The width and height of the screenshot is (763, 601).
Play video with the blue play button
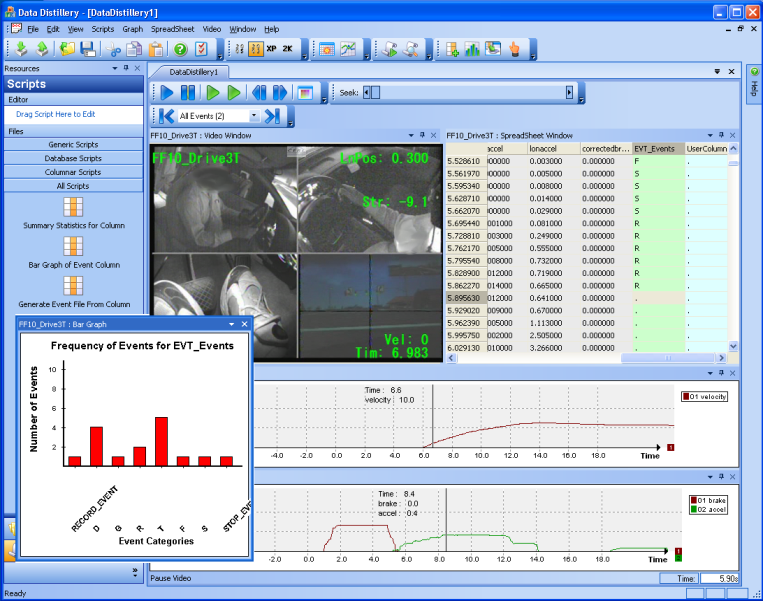coord(167,92)
